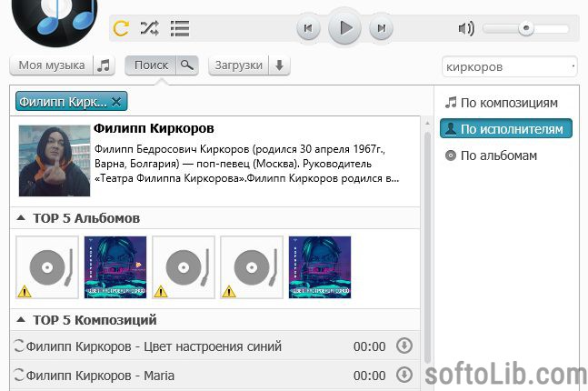Collapse the TOP 5 Композиций section
The image size is (588, 391).
pos(22,320)
